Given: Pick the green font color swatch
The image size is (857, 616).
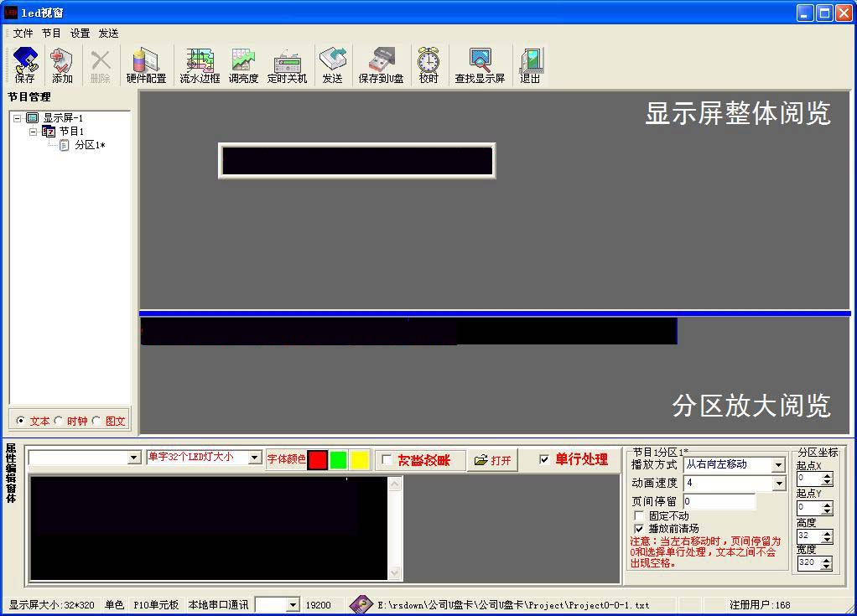Looking at the screenshot, I should click(338, 460).
